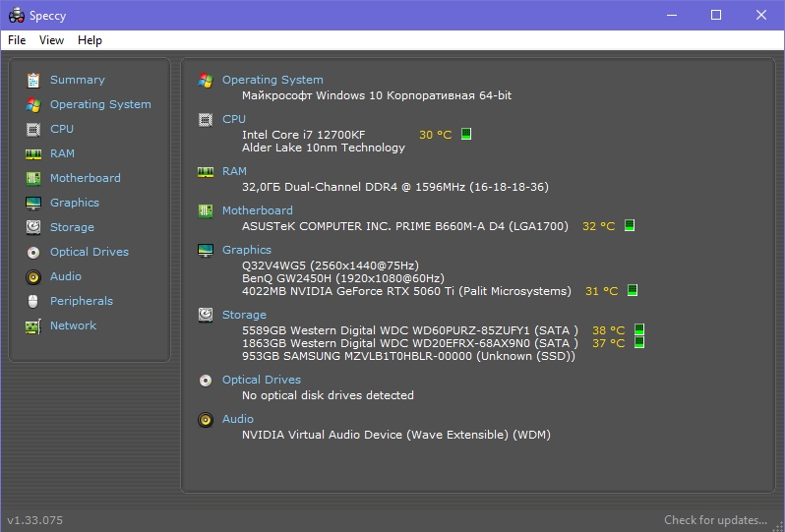The image size is (785, 532).
Task: Click the Summary clipboard icon in sidebar
Action: (x=33, y=80)
